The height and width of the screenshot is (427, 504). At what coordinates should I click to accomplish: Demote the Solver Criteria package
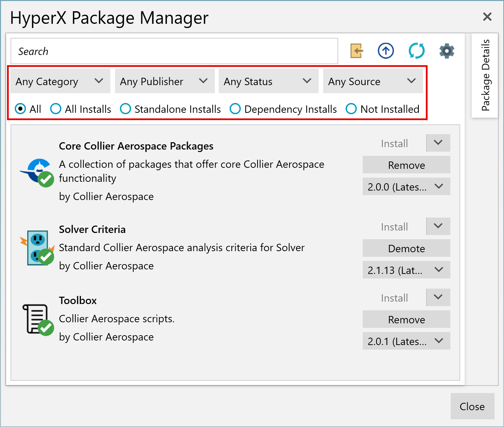407,248
